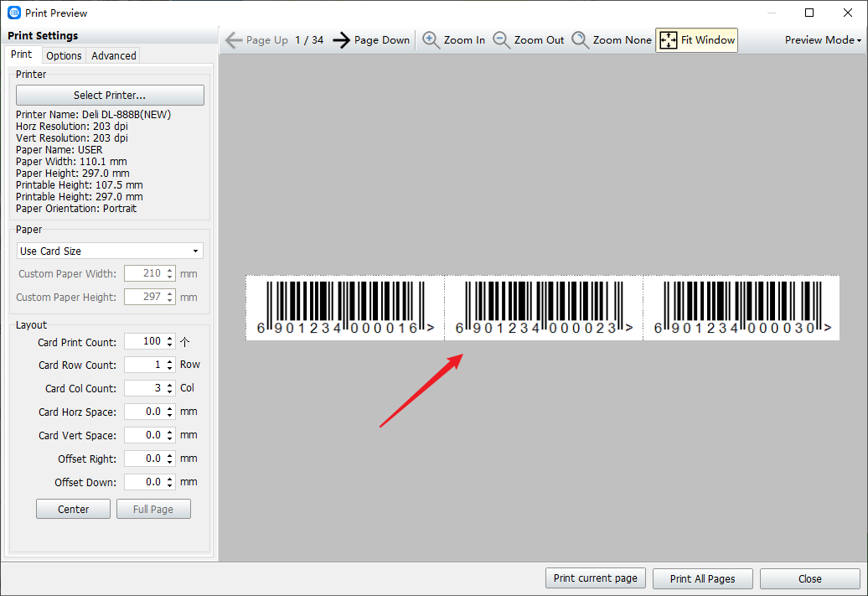The height and width of the screenshot is (596, 868).
Task: Open the Preview Mode dropdown
Action: pyautogui.click(x=823, y=40)
